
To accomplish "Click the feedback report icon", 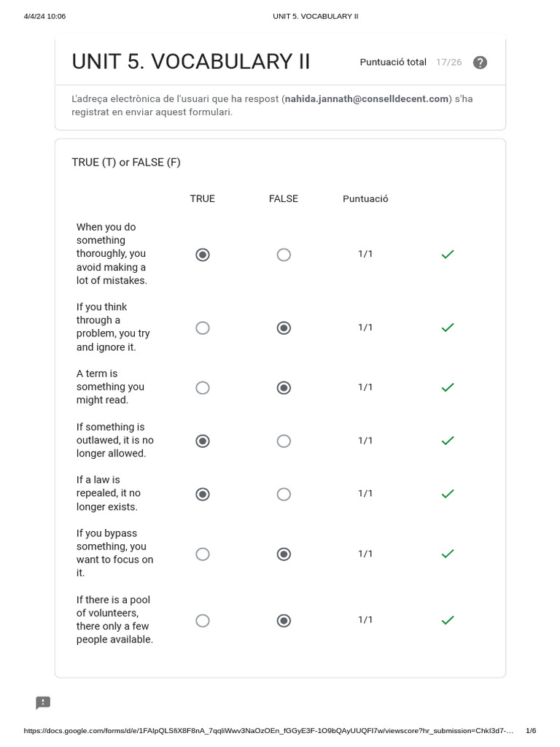I will click(x=43, y=703).
